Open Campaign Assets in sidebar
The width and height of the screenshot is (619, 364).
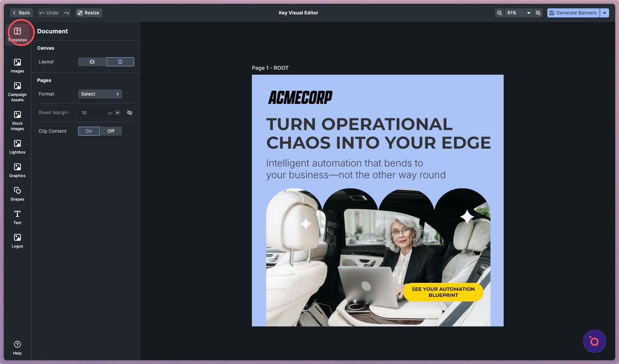pos(17,92)
